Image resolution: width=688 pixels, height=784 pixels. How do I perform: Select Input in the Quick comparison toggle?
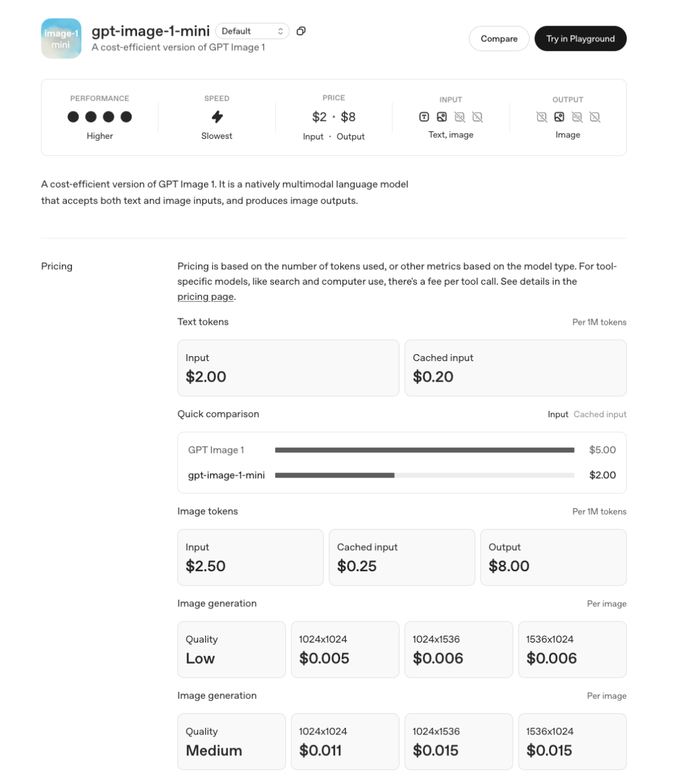pos(557,415)
